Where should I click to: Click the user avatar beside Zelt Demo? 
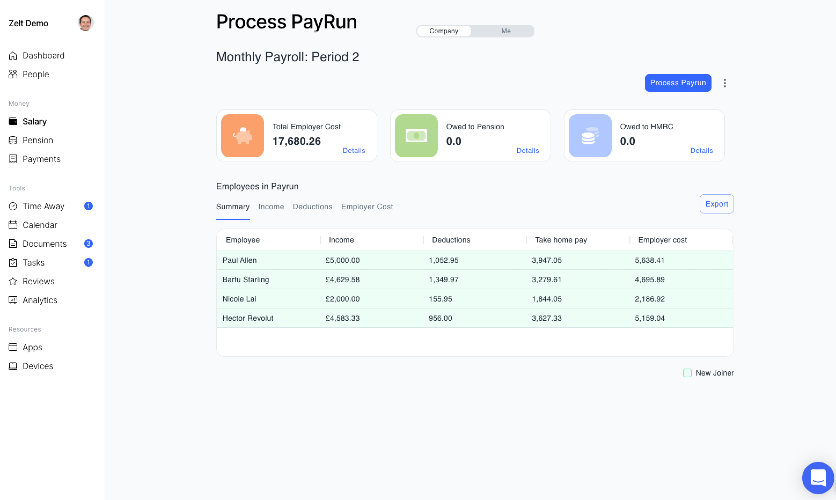tap(85, 23)
